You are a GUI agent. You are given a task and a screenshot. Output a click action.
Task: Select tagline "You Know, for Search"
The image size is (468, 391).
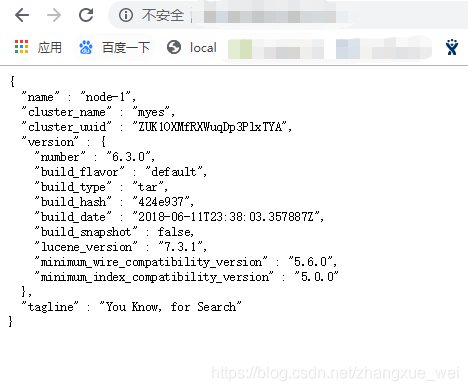tap(170, 307)
